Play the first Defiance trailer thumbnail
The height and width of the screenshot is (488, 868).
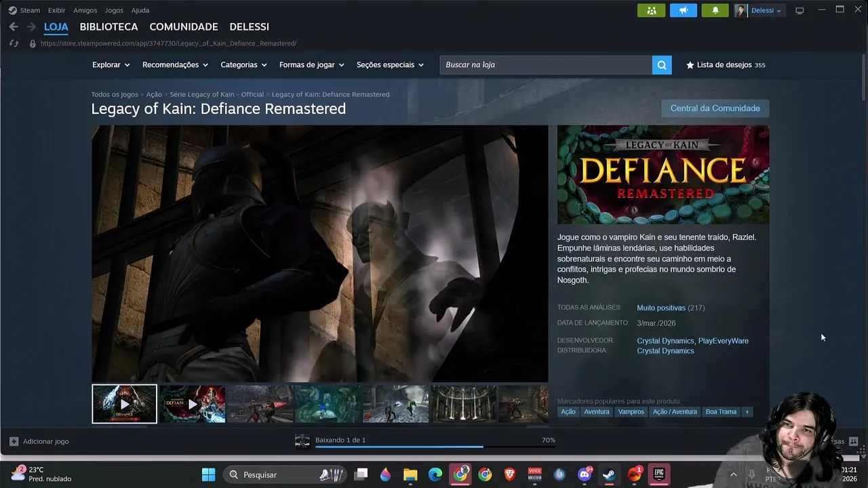tap(125, 404)
